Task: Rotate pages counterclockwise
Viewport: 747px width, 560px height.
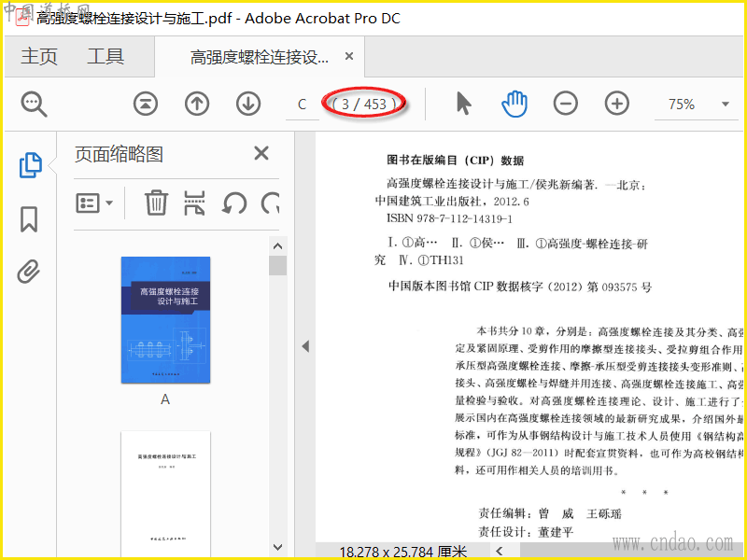Action: 234,203
